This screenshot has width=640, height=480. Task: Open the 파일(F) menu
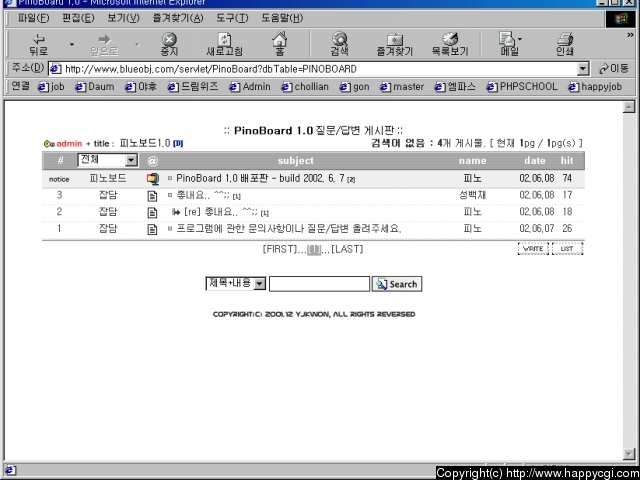[x=33, y=18]
